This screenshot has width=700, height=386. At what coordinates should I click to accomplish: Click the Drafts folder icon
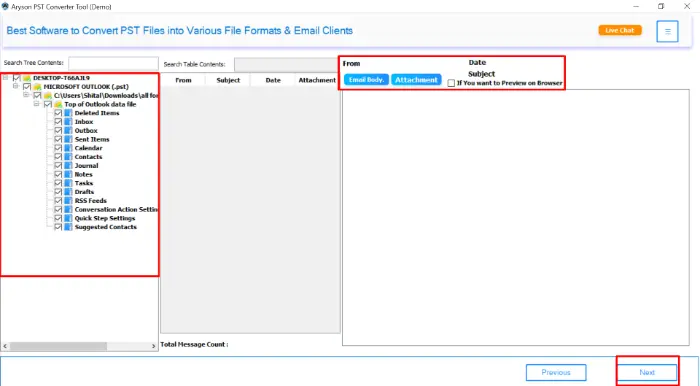point(68,192)
